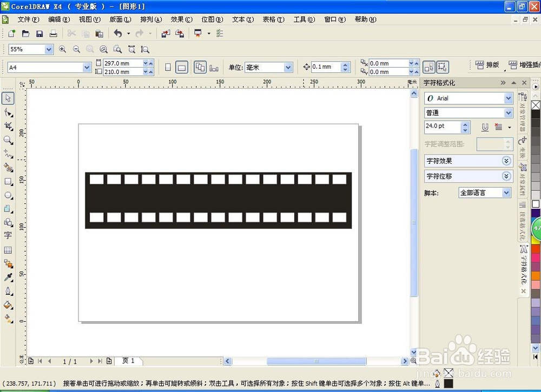
Task: Select the Pick tool in toolbox
Action: [x=8, y=98]
